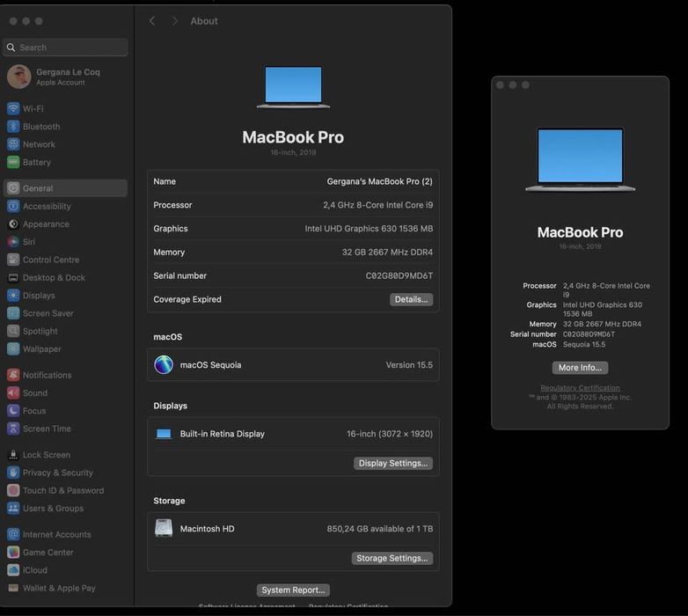Open the Game Center icon

pyautogui.click(x=13, y=553)
